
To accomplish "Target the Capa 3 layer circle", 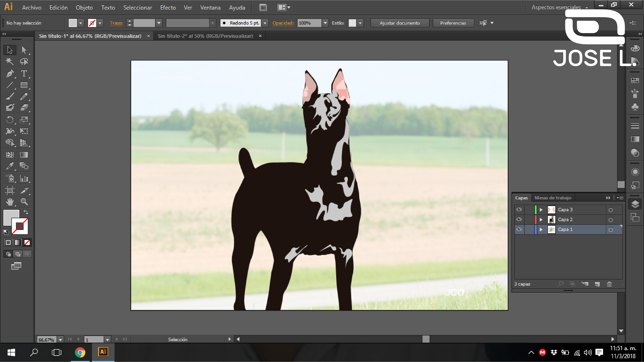I will tap(611, 210).
